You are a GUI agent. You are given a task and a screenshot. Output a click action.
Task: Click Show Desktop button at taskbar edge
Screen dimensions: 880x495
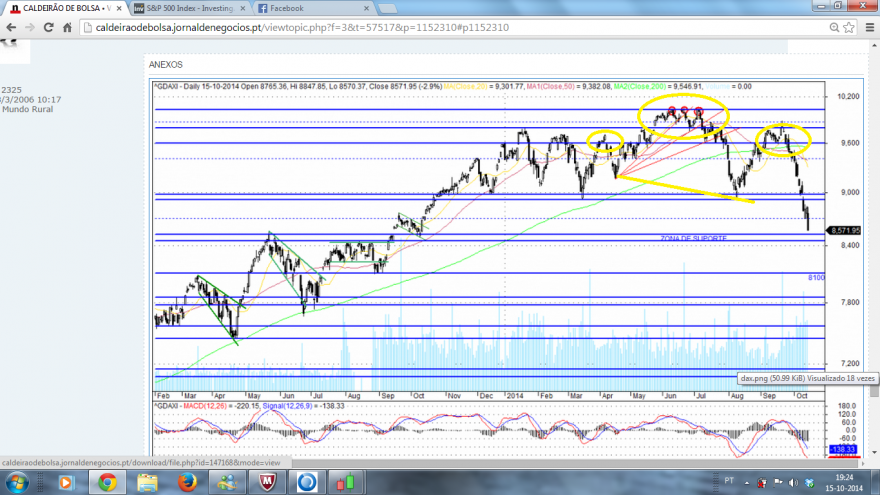[876, 482]
